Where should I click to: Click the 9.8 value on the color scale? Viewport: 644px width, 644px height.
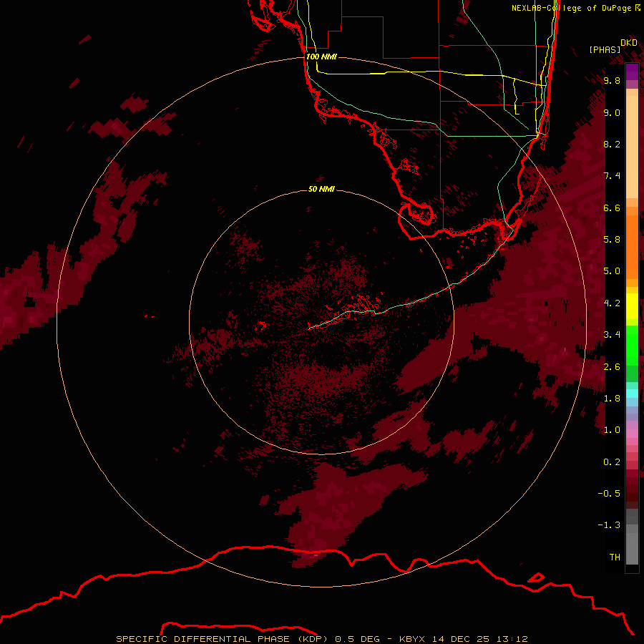pos(612,80)
